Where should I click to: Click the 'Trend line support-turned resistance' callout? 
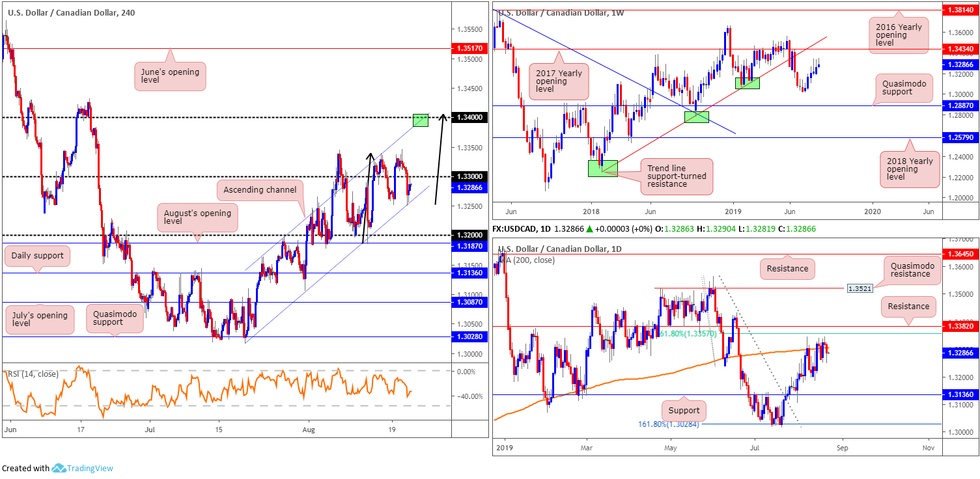point(676,176)
